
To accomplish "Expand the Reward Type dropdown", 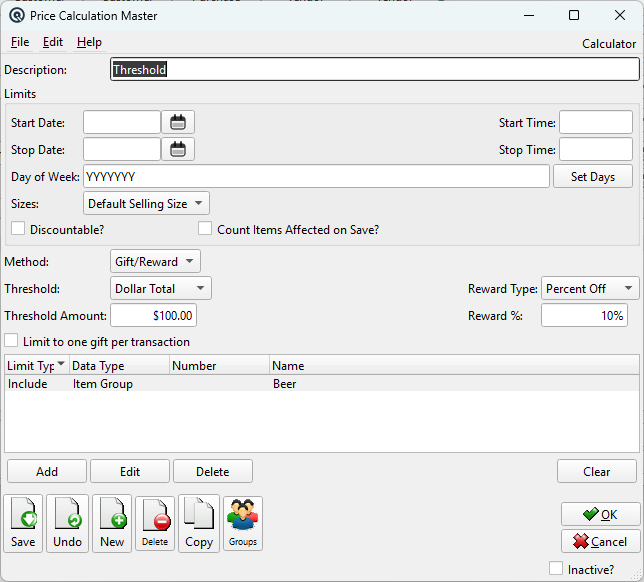I will 590,288.
